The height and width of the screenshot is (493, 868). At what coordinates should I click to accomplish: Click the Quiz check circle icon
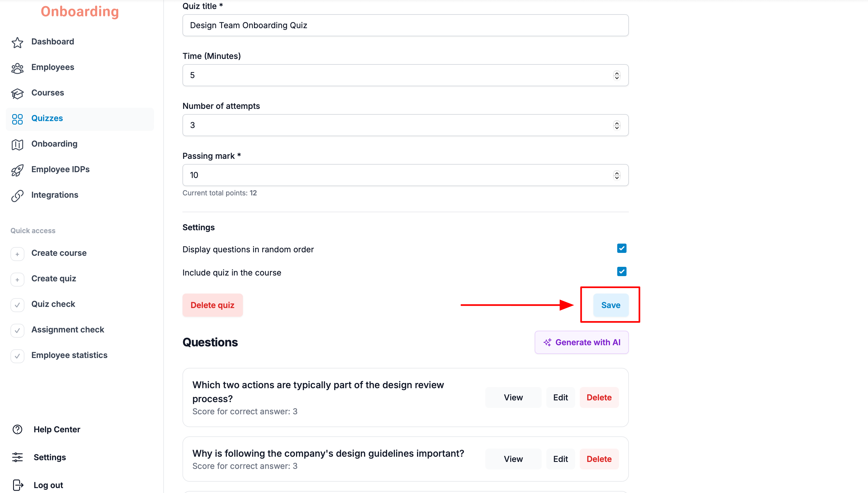tap(17, 305)
